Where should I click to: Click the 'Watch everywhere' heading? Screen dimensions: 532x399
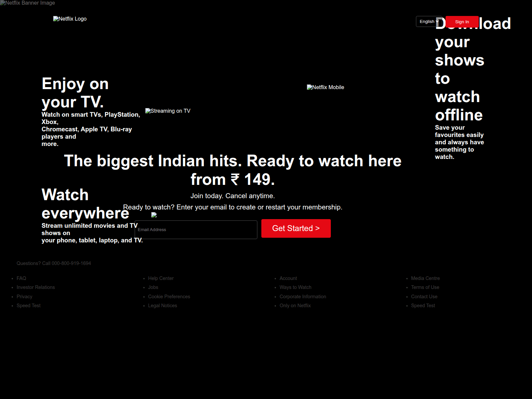(85, 204)
